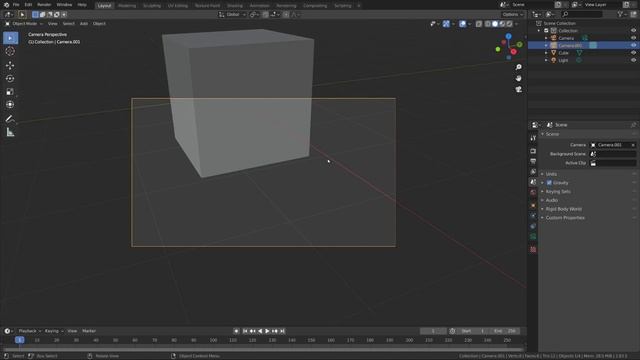This screenshot has width=640, height=360.
Task: Open the Scene properties tab
Action: pyautogui.click(x=533, y=182)
